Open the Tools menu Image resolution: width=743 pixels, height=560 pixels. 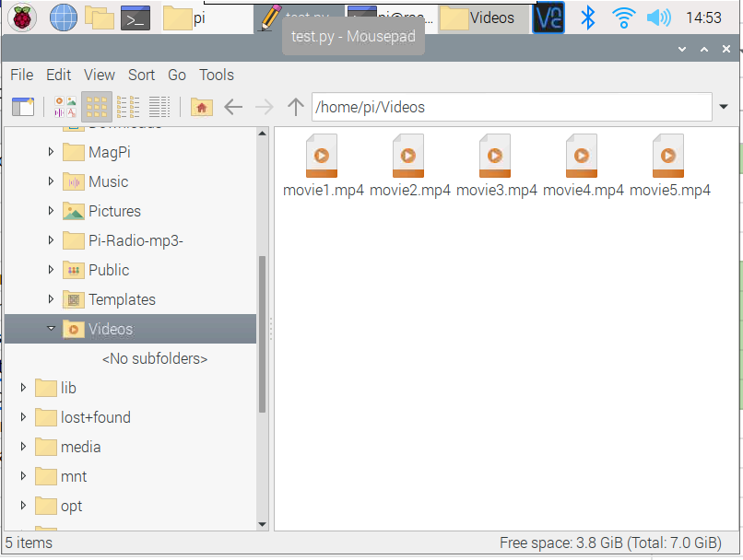(x=217, y=75)
